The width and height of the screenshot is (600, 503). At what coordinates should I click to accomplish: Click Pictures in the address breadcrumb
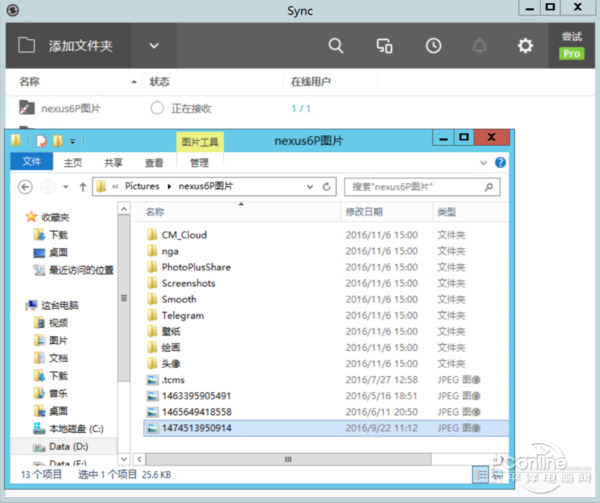[x=142, y=186]
